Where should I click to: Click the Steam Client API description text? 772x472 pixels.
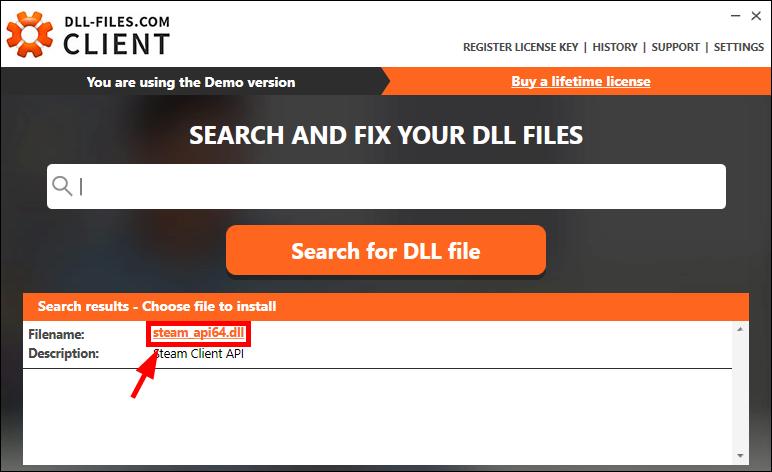point(199,354)
